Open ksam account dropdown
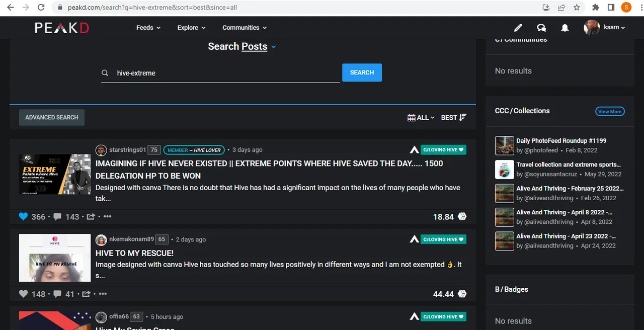 coord(604,28)
